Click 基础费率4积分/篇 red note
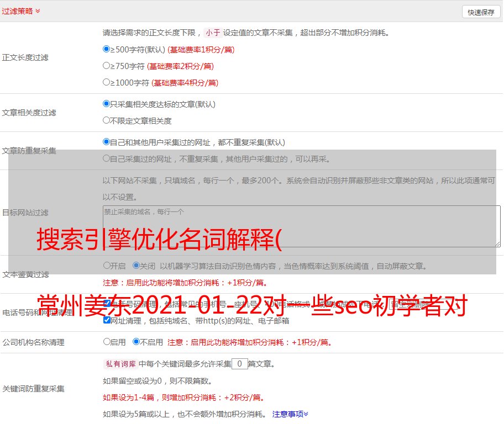The height and width of the screenshot is (424, 504). pos(185,83)
